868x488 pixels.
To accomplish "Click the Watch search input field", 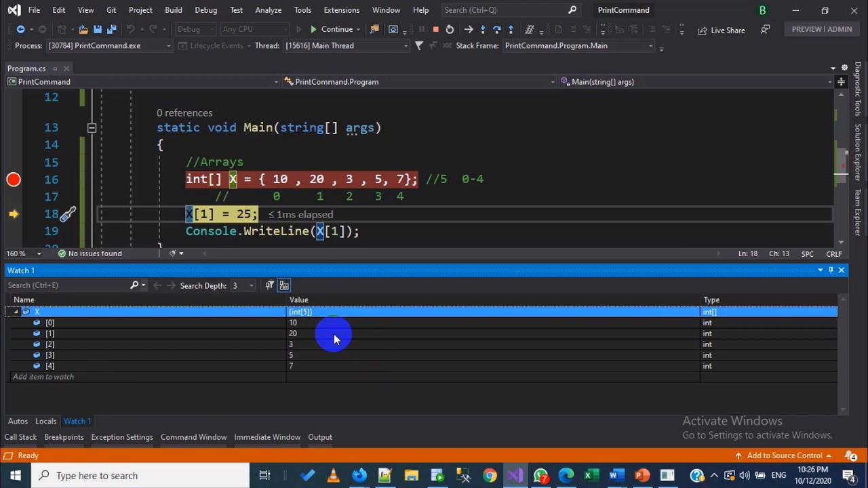I will [x=66, y=285].
